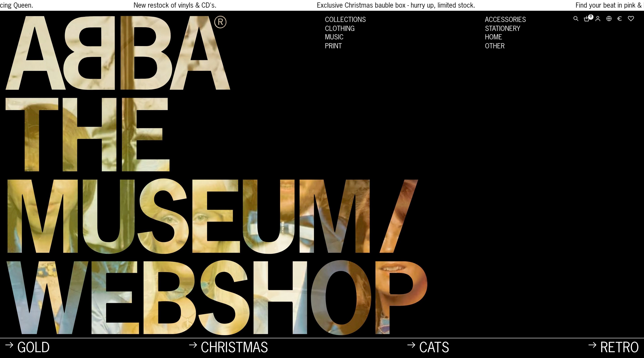Viewport: 644px width, 358px height.
Task: Select the STATIONERY menu item
Action: [502, 28]
